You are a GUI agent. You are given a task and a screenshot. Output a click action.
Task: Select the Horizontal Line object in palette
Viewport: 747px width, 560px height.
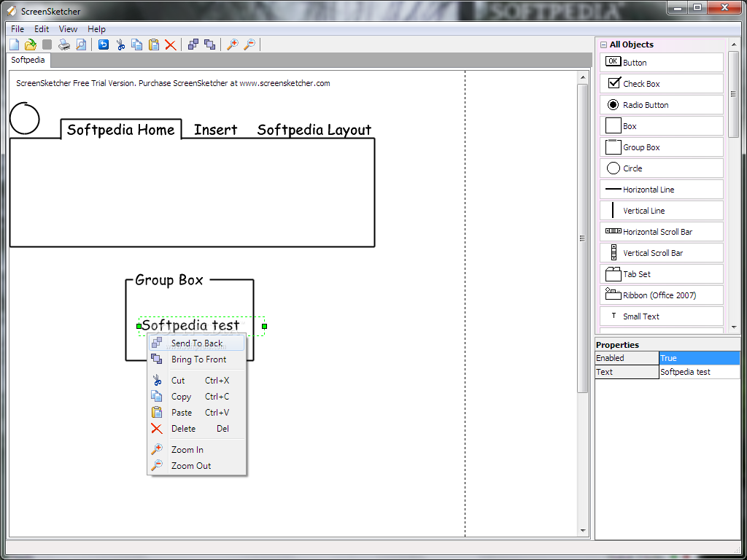point(661,189)
